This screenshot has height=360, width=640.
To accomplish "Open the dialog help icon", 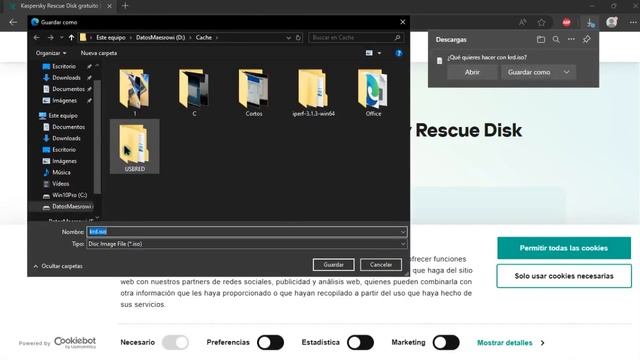I will tap(399, 53).
